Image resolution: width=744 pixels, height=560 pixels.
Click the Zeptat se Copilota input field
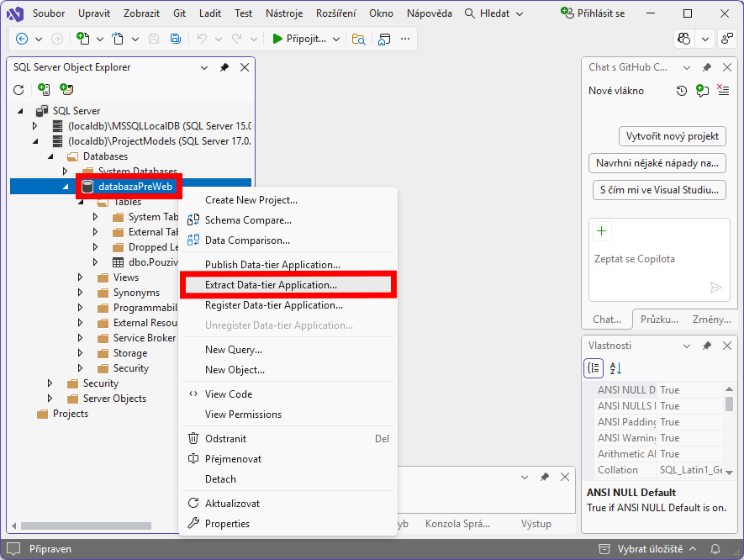659,259
